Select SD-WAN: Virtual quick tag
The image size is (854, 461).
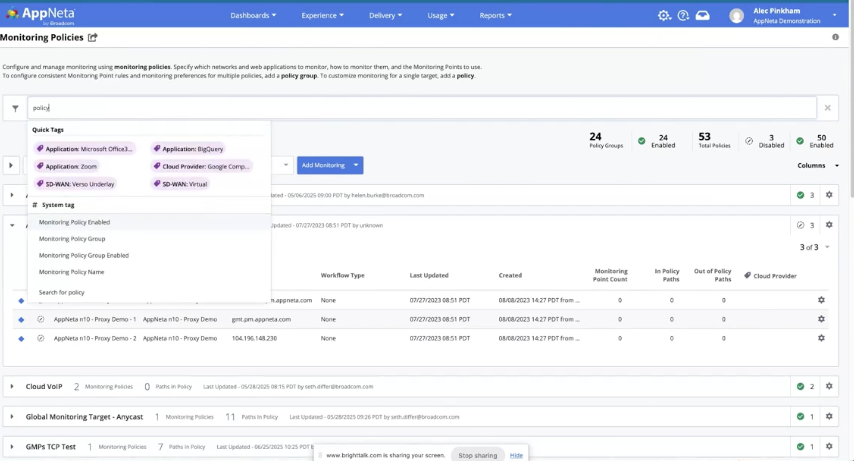180,184
